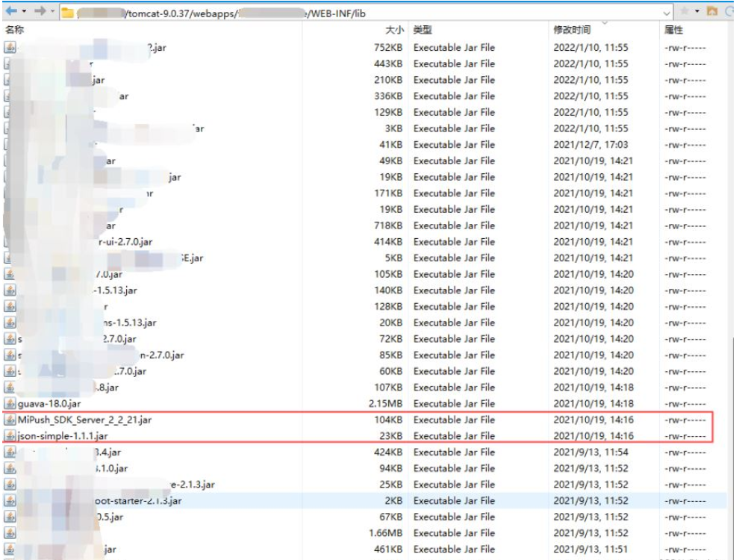Image resolution: width=742 pixels, height=560 pixels.
Task: Select the json-simple-1.1.1.jar file name
Action: (x=63, y=436)
